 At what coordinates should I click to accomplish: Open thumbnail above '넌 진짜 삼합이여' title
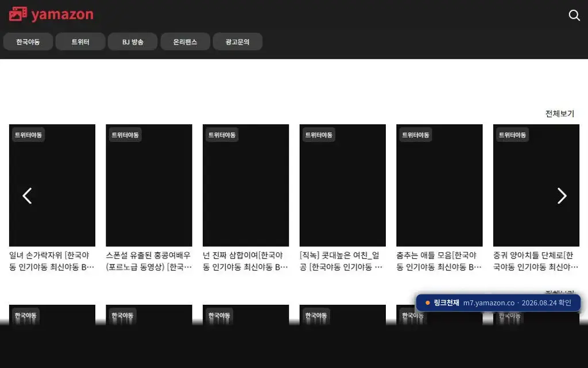point(246,185)
